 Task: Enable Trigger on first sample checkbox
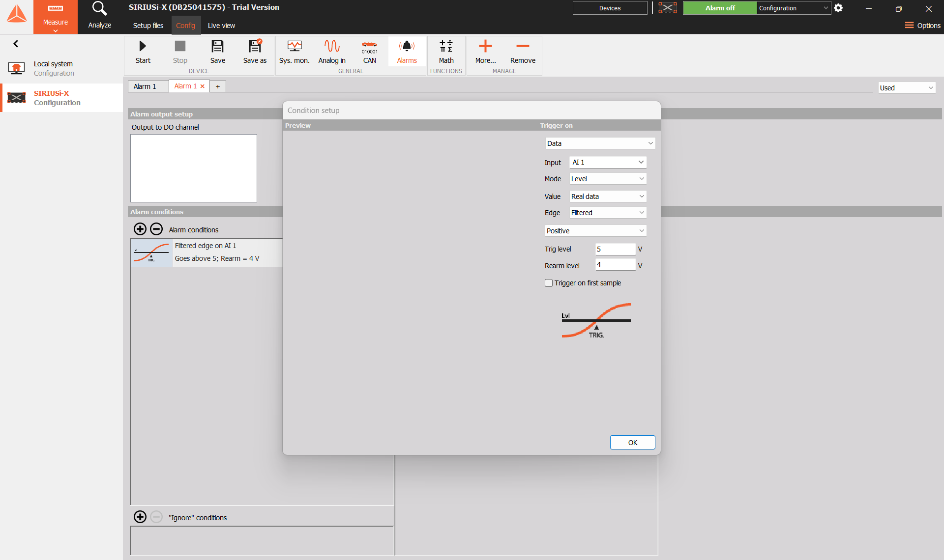(x=549, y=283)
